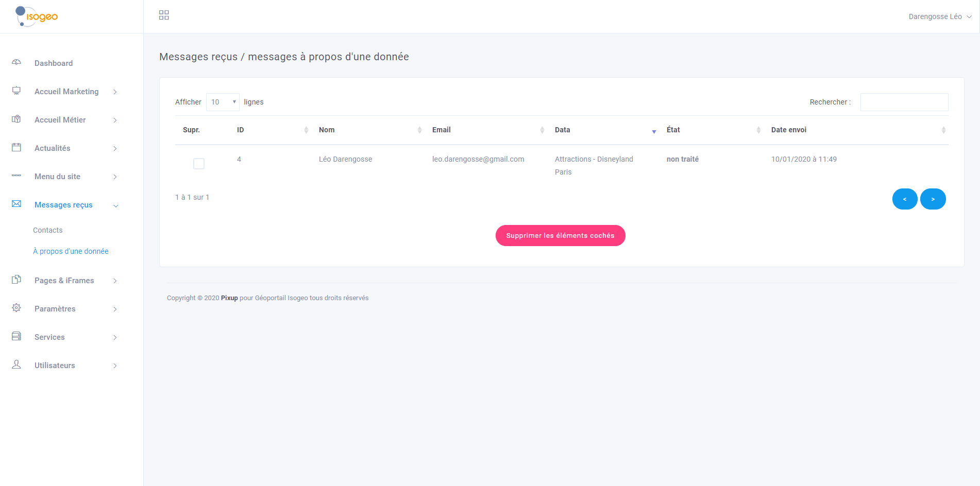Open Paramètres menu label
The width and height of the screenshot is (980, 486).
(55, 309)
